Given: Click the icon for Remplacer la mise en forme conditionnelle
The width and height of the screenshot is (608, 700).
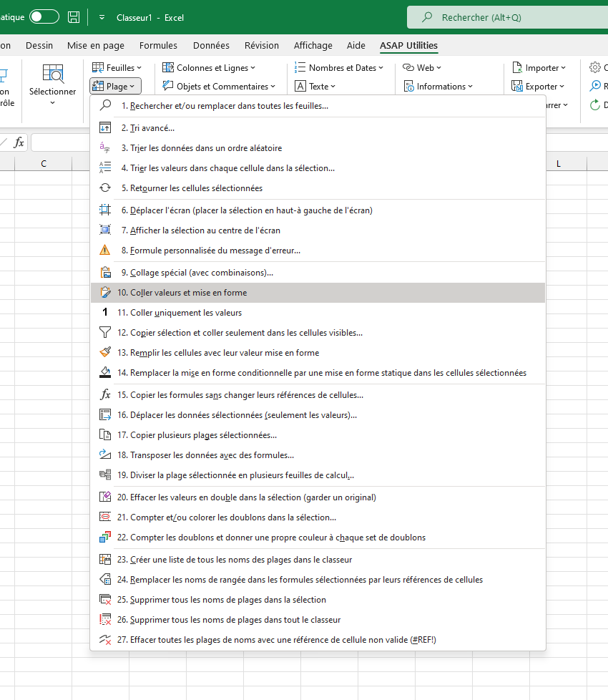Looking at the screenshot, I should [105, 372].
